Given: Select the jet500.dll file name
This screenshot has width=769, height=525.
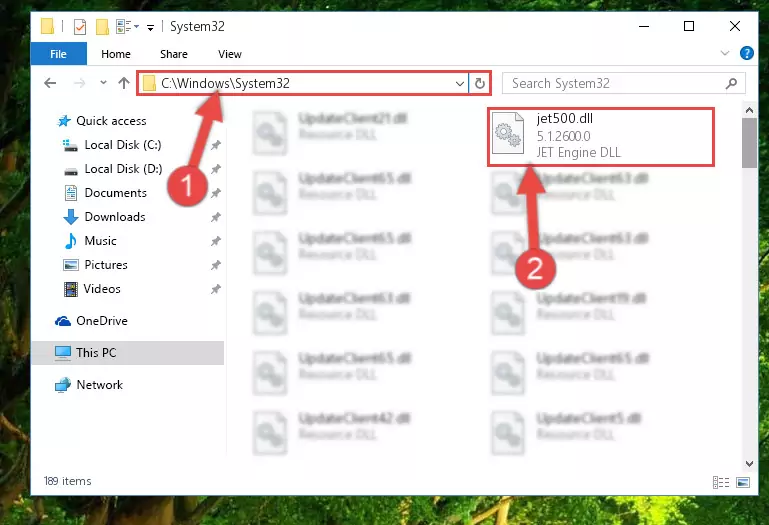Looking at the screenshot, I should (x=564, y=119).
